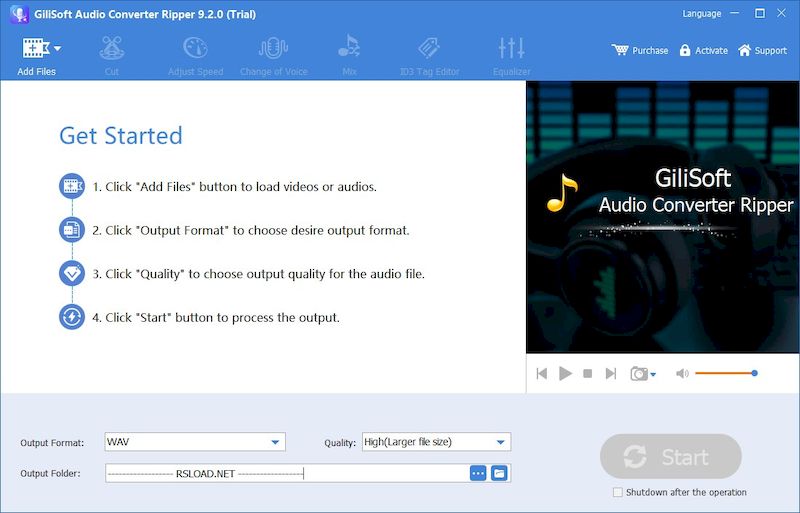Viewport: 800px width, 513px height.
Task: Browse output folder with three-dots button
Action: [478, 473]
